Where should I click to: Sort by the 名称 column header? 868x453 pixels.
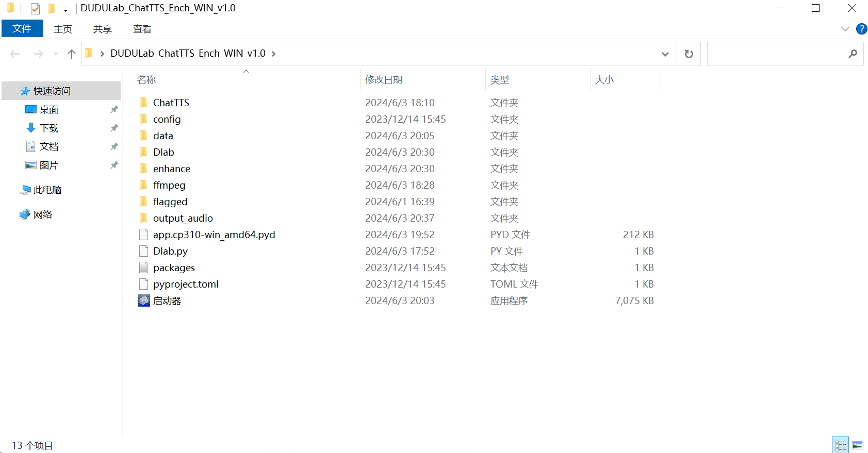[146, 79]
